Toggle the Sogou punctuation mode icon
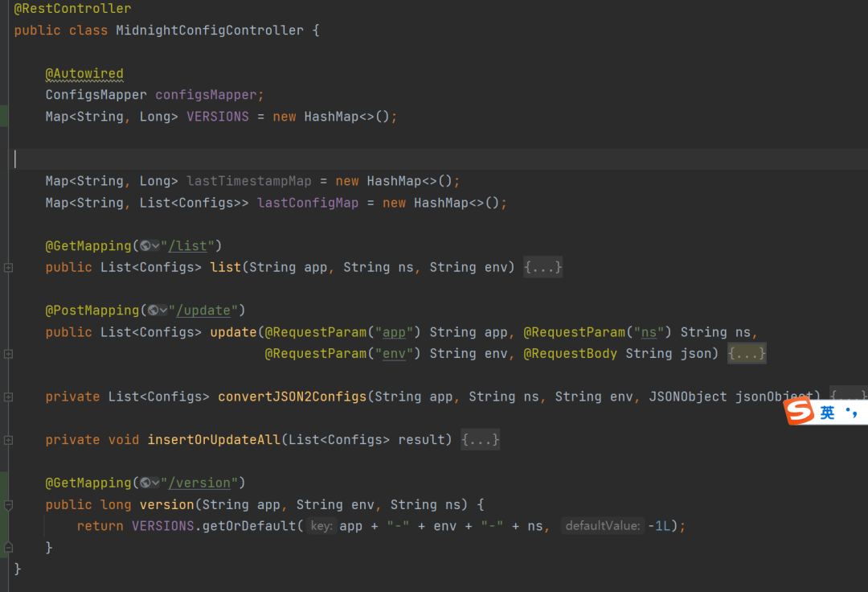The image size is (868, 592). [851, 413]
